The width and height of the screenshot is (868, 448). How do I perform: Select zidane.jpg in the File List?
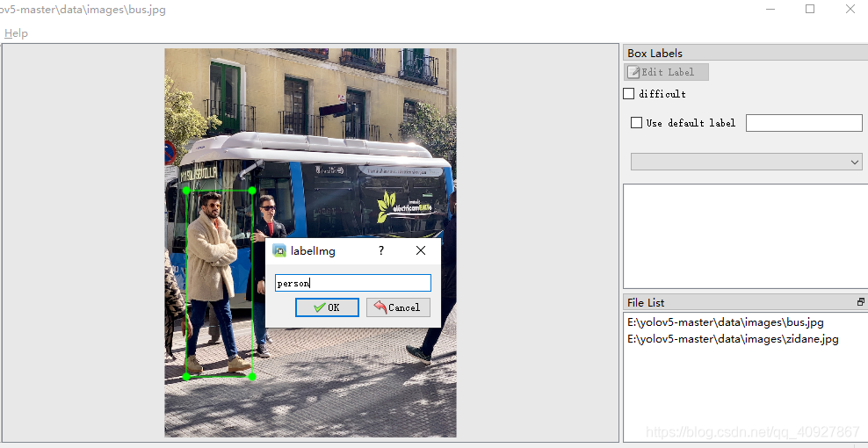coord(733,339)
